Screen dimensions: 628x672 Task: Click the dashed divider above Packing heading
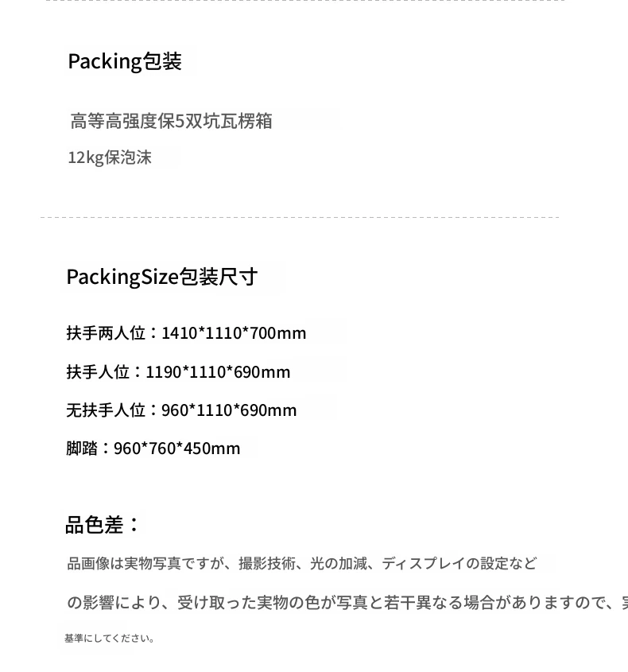tap(305, 1)
